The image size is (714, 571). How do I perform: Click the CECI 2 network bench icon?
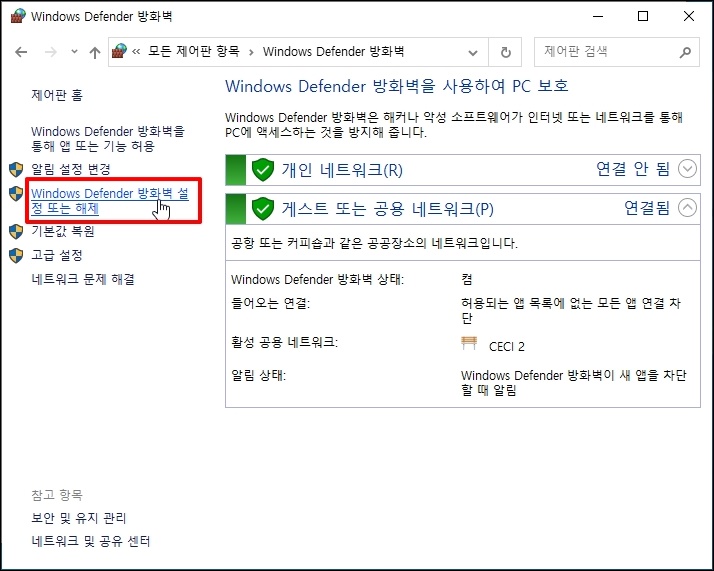pyautogui.click(x=469, y=343)
